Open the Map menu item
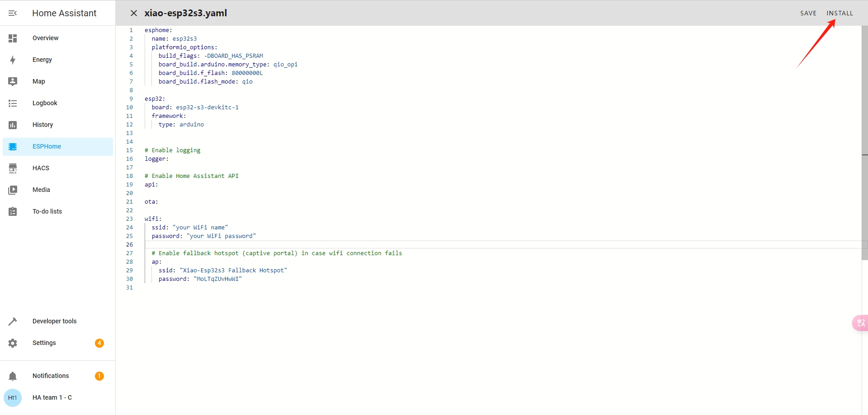Image resolution: width=868 pixels, height=415 pixels. click(x=58, y=82)
